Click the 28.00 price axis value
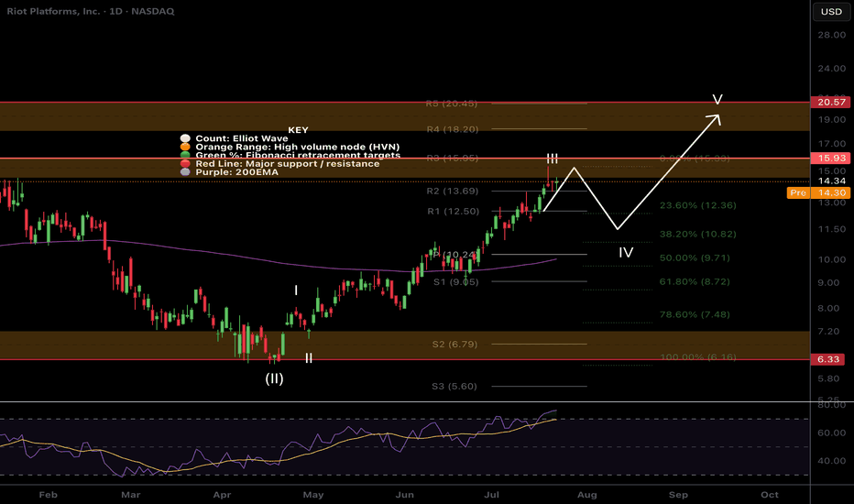 pos(832,35)
